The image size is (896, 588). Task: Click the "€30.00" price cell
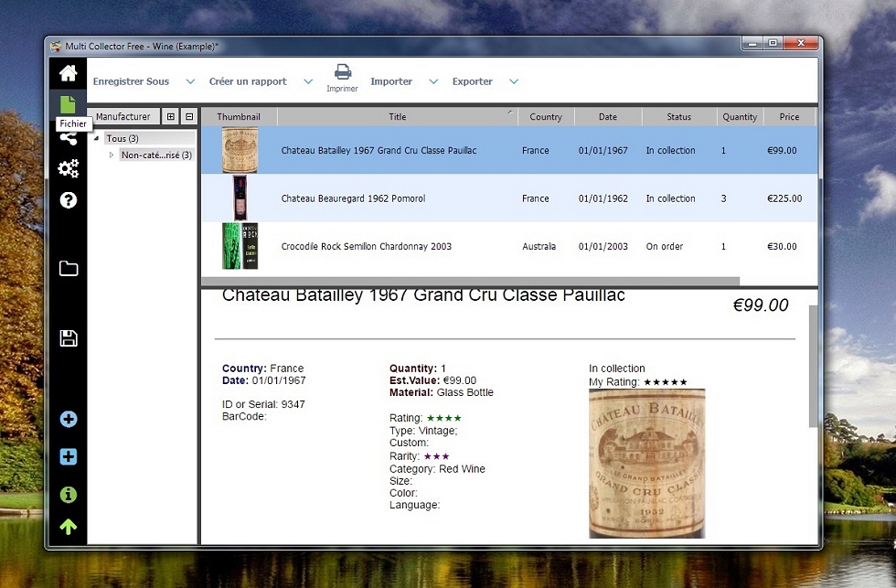coord(782,246)
